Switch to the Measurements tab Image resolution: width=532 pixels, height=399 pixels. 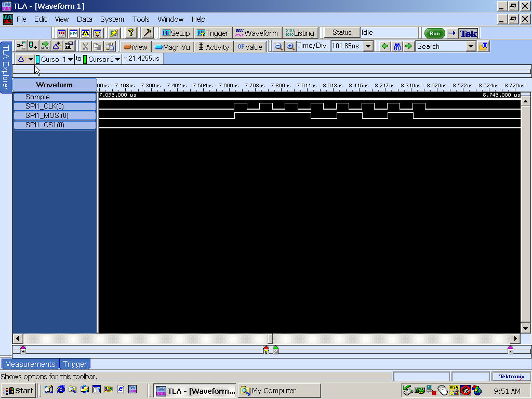(30, 364)
